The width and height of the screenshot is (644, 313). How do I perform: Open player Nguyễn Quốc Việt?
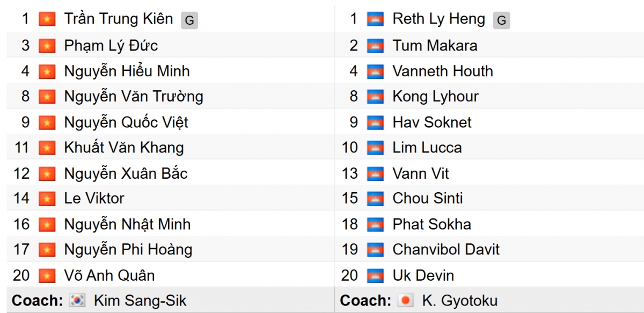(x=126, y=122)
